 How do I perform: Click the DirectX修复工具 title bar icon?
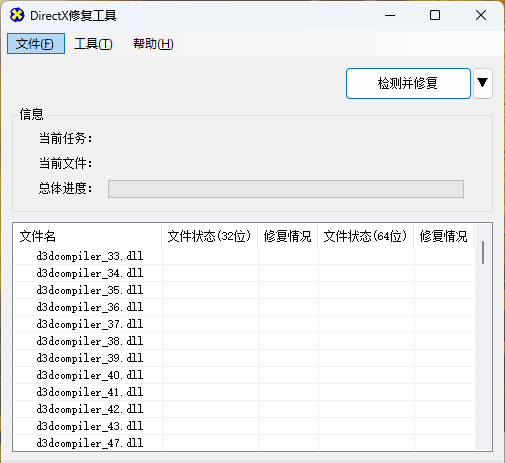tap(17, 15)
